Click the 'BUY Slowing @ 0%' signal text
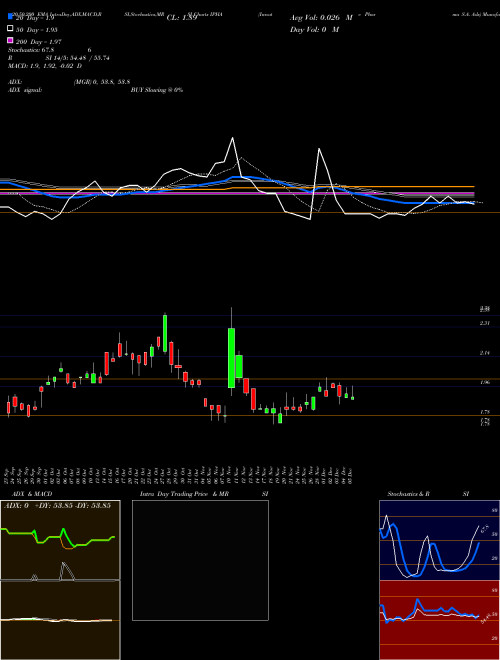The height and width of the screenshot is (660, 500). (x=157, y=90)
